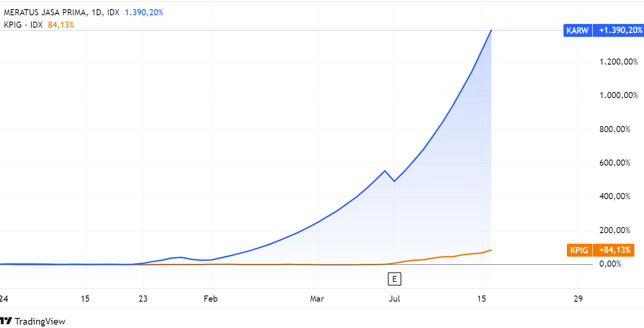
Task: Click the 600,00% price axis label
Action: pyautogui.click(x=615, y=163)
